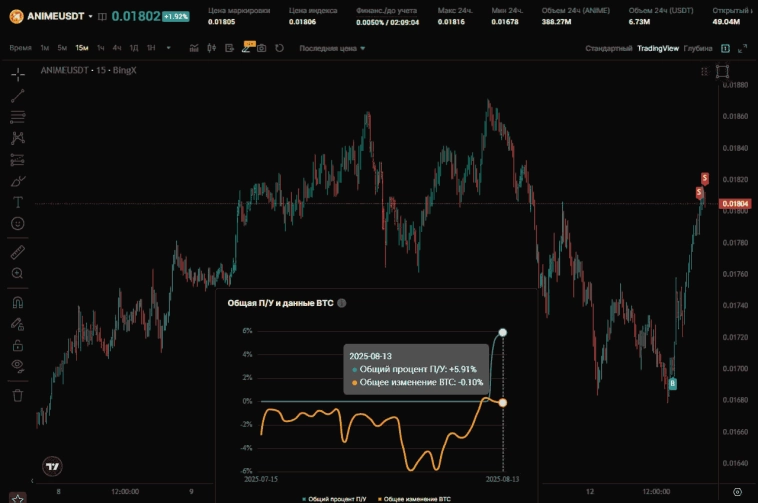Toggle magnet mode for drawings
The image size is (758, 503).
tap(18, 301)
